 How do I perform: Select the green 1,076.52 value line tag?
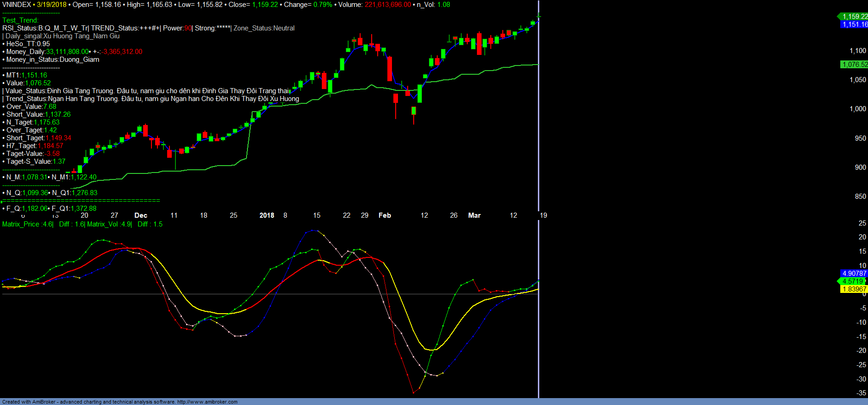coord(855,65)
